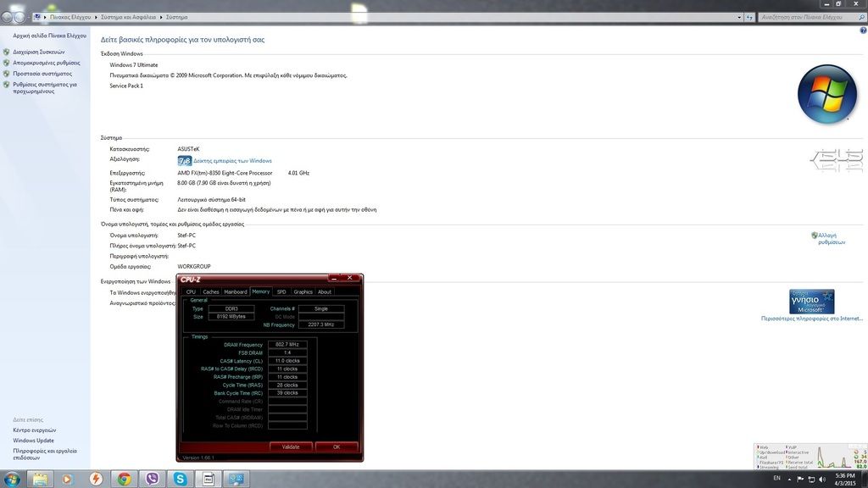Image resolution: width=868 pixels, height=488 pixels.
Task: Click the network traffic graph gadget
Action: coord(810,457)
